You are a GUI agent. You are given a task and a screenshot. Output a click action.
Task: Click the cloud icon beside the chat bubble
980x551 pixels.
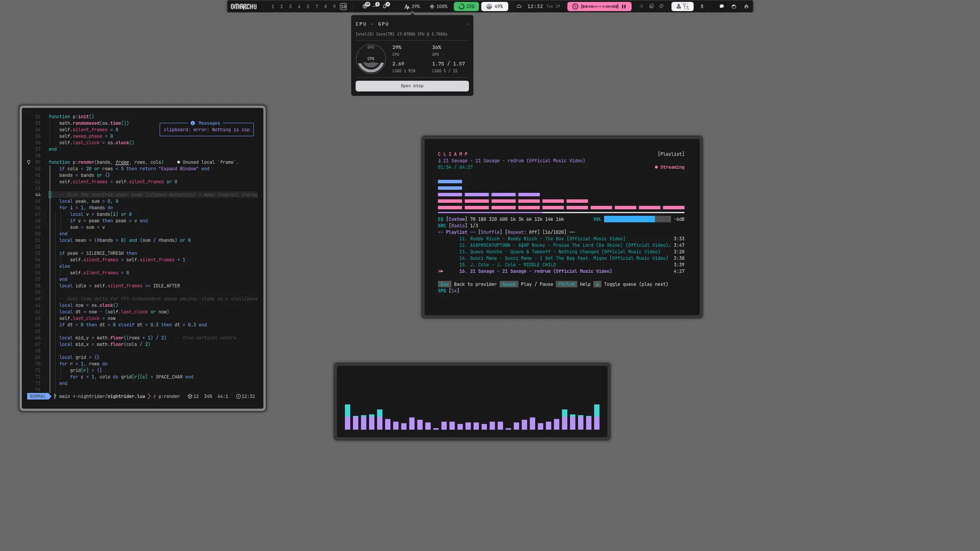coord(734,7)
